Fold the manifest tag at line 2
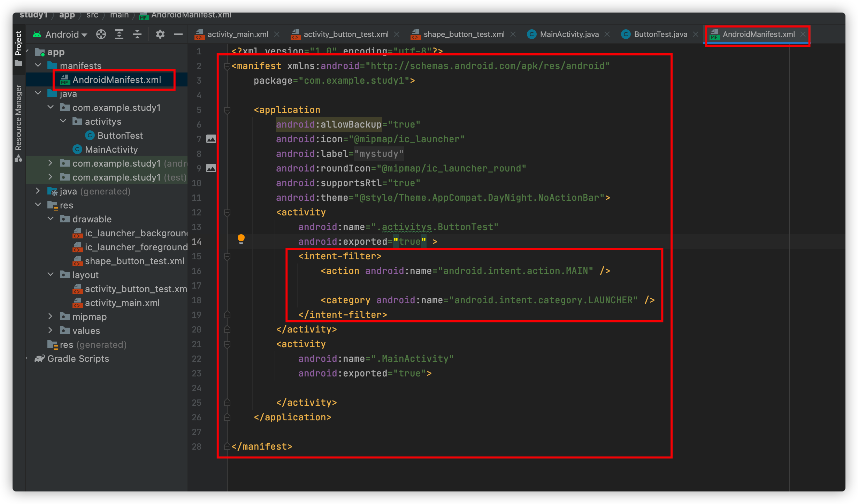This screenshot has height=504, width=858. [227, 66]
